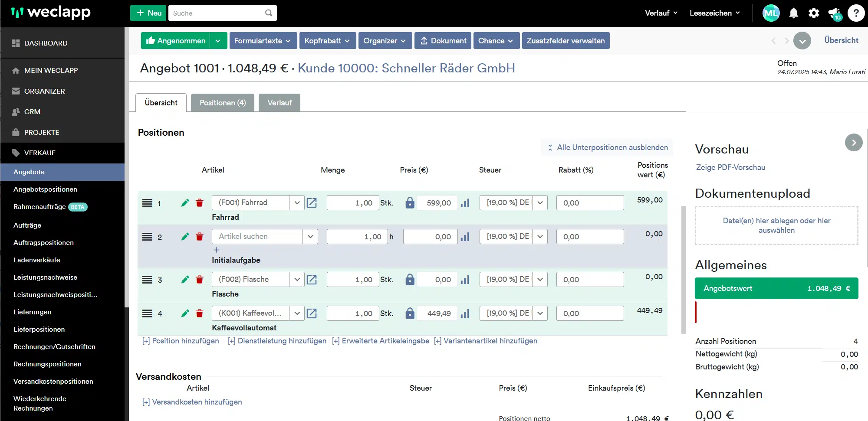Open tax dropdown for position 2

(540, 236)
